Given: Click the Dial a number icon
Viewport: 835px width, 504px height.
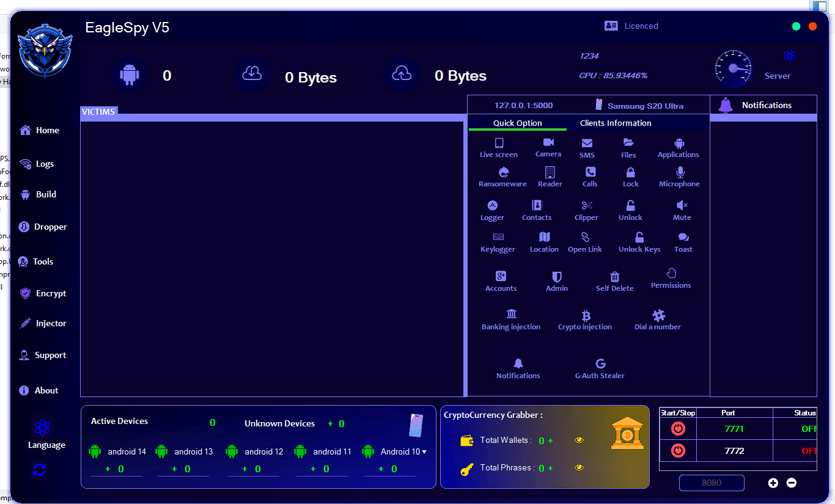Looking at the screenshot, I should coord(658,315).
